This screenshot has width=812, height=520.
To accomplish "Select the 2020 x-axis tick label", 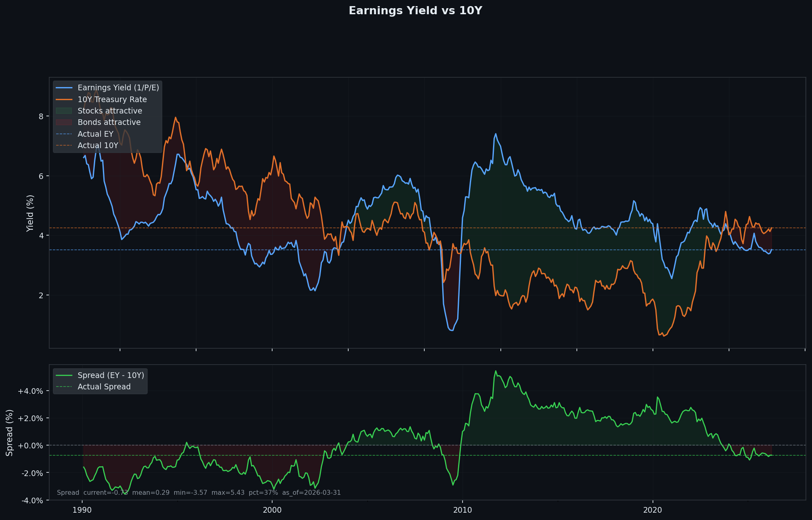I will click(653, 510).
